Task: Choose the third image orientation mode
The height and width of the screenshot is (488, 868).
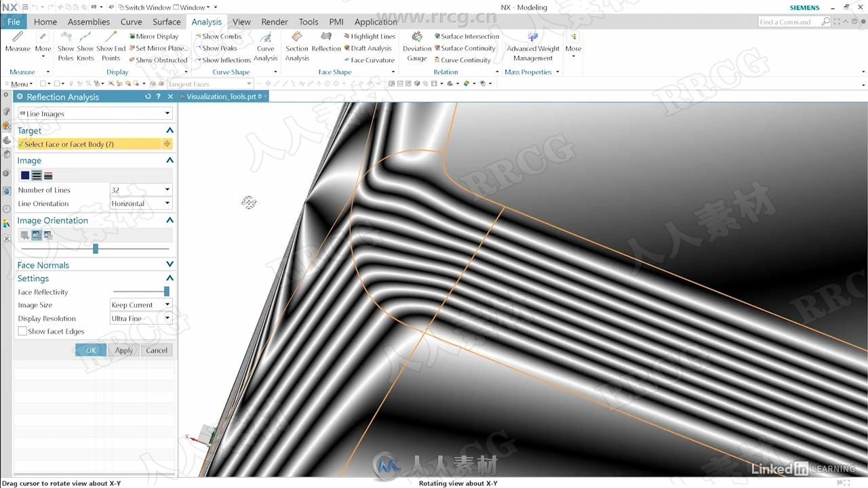Action: tap(48, 235)
